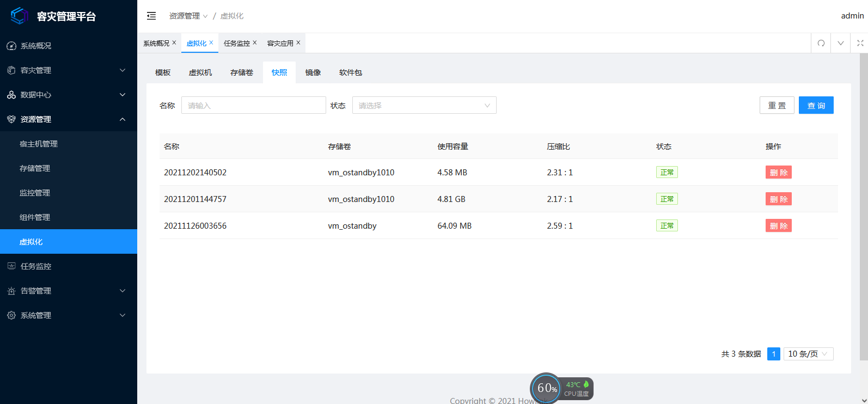Viewport: 868px width, 404px height.
Task: Open the 容灾应用 page tab
Action: coord(280,43)
